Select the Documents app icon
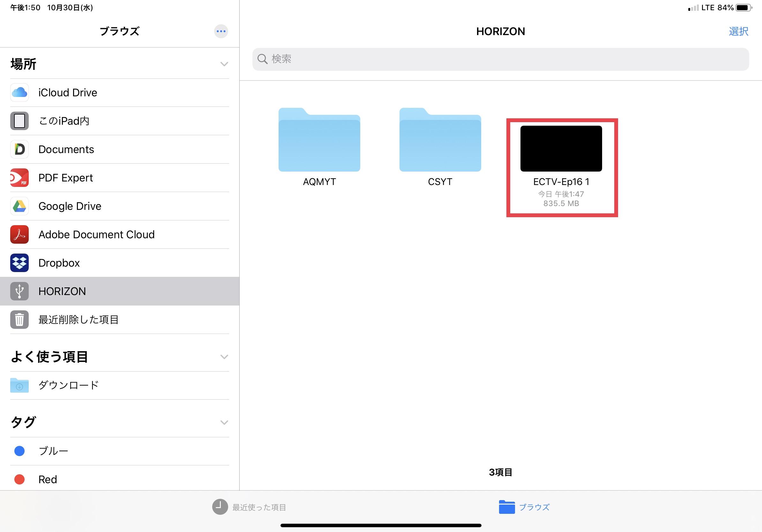 pyautogui.click(x=19, y=149)
